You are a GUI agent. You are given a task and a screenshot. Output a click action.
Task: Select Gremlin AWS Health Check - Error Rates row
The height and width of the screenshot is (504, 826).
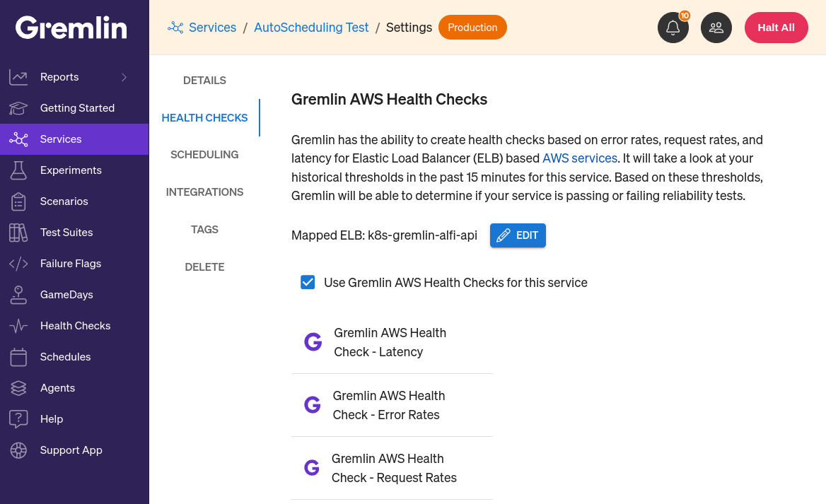coord(392,405)
